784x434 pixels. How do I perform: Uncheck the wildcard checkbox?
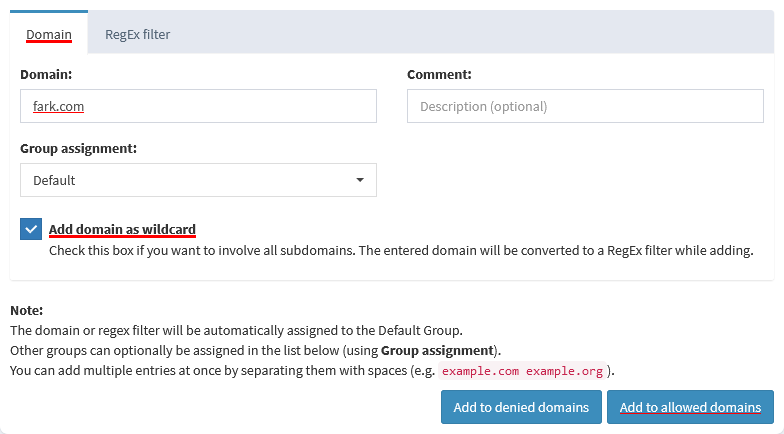pyautogui.click(x=31, y=229)
